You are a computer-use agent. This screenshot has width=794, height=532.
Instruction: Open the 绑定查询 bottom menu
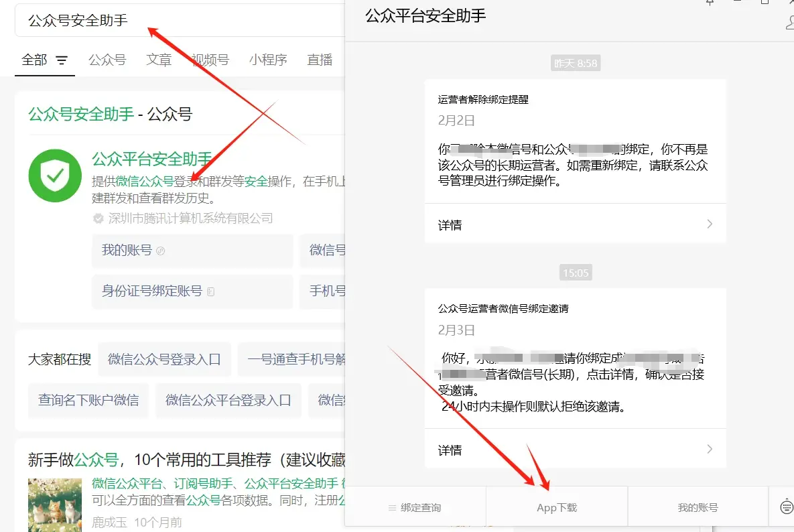click(x=415, y=507)
